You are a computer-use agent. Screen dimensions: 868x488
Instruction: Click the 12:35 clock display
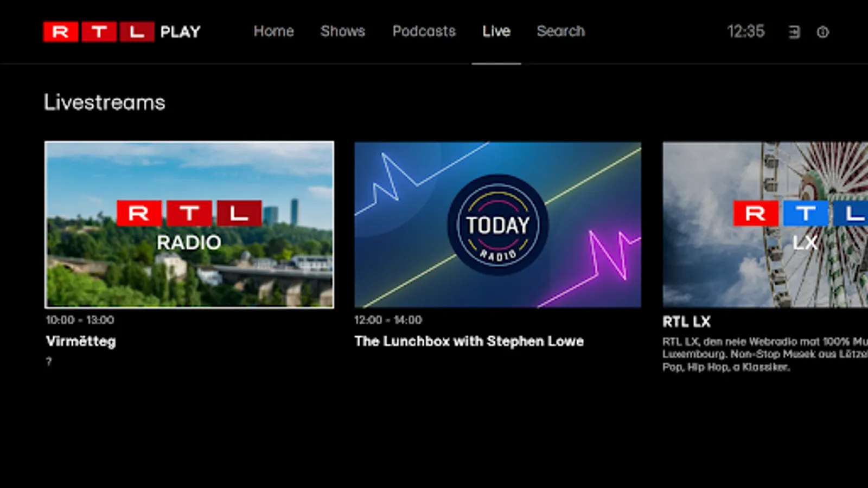(x=746, y=31)
